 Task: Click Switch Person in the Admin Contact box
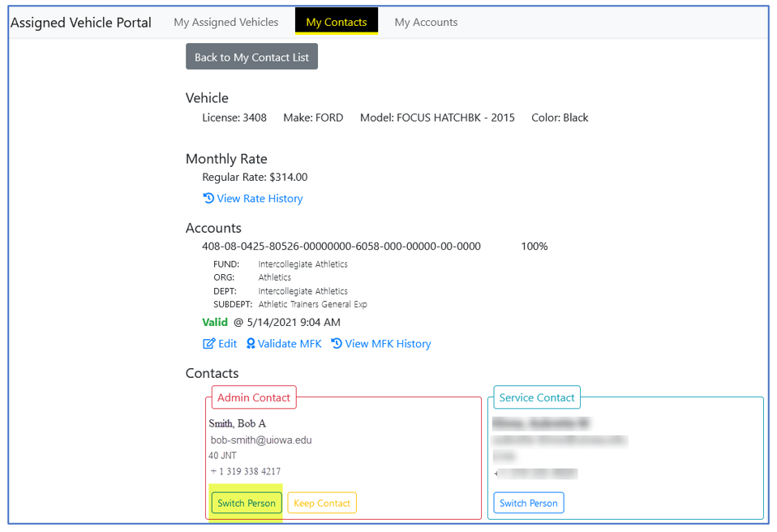(x=247, y=504)
